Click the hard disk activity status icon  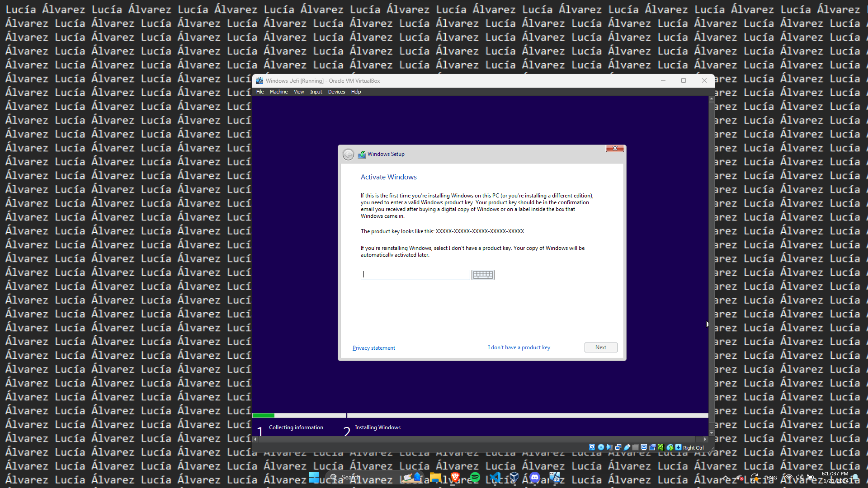coord(592,447)
